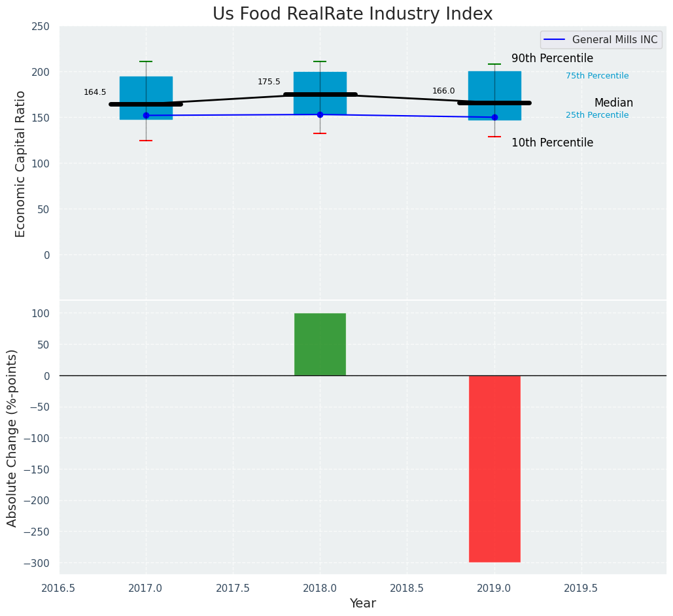Click the 90th Percentile annotation text
Viewport: 673px width, 616px height.
tap(552, 59)
